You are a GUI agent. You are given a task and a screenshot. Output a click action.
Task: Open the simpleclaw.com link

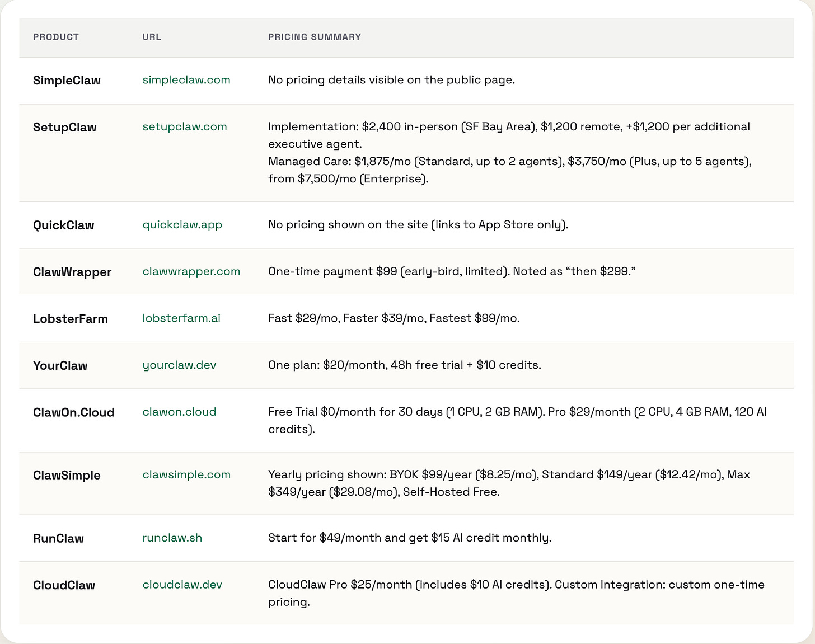(x=186, y=80)
